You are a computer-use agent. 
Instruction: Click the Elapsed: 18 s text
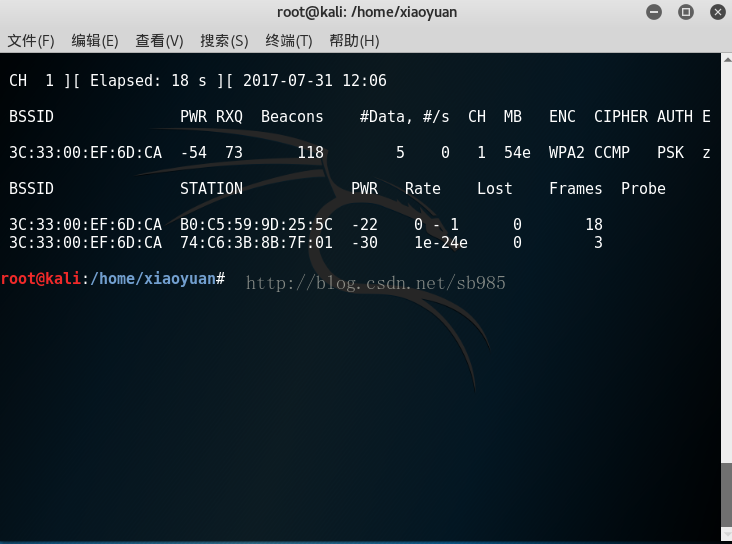(148, 80)
